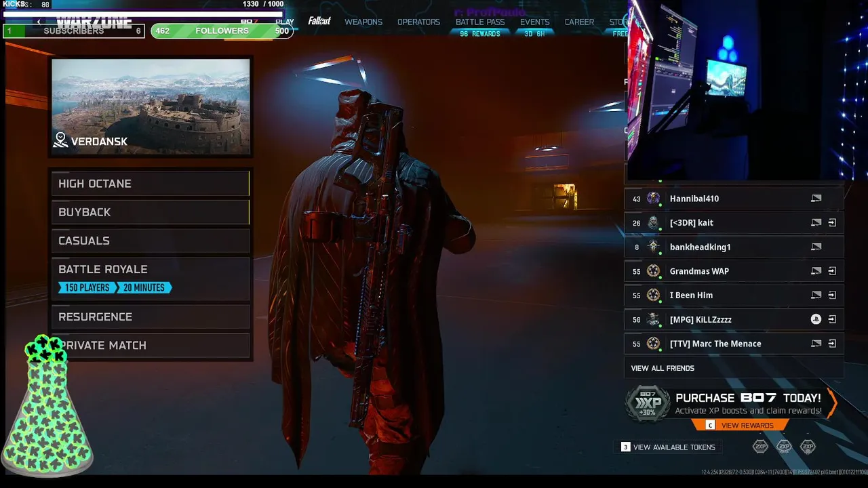Click [<3DR] kait's avatar emblem
868x488 pixels.
click(653, 223)
